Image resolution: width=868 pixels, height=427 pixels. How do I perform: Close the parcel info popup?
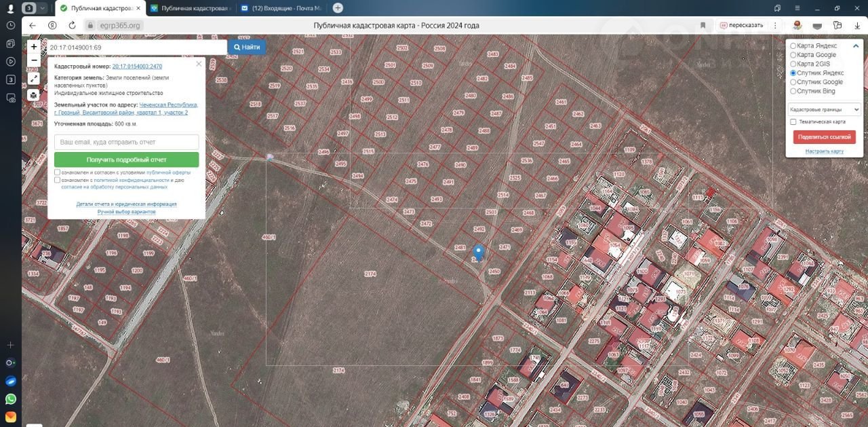point(199,64)
